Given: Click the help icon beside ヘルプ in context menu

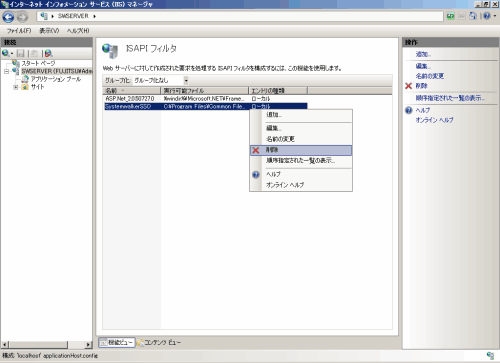Looking at the screenshot, I should coord(256,174).
